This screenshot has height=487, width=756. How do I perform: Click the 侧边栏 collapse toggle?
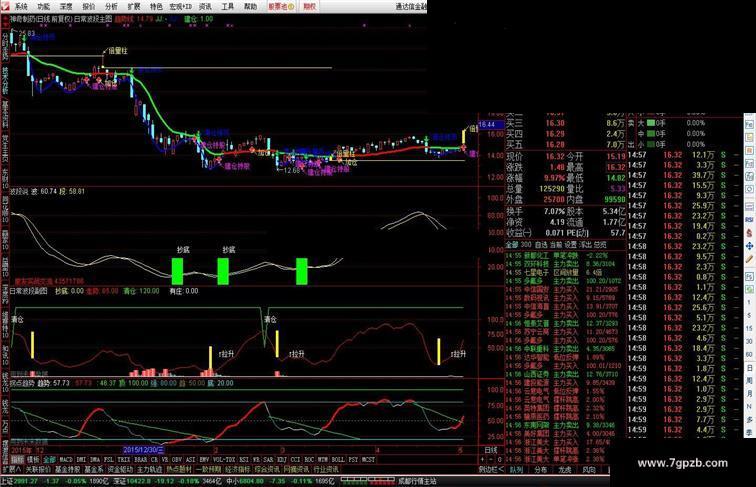pyautogui.click(x=491, y=469)
